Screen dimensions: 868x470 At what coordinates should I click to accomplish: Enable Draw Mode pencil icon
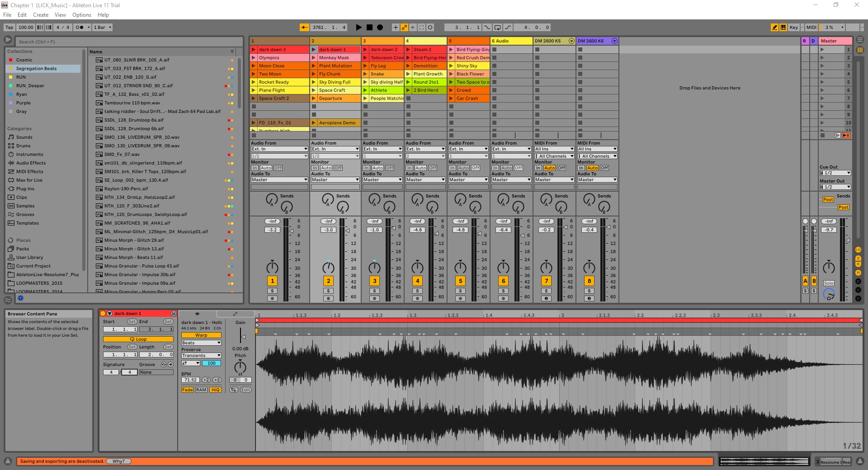click(774, 28)
